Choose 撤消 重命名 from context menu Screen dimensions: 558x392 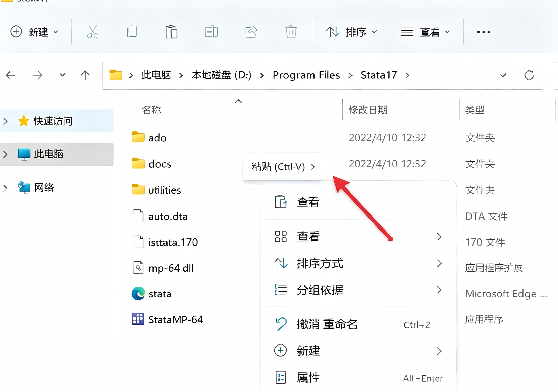point(359,324)
